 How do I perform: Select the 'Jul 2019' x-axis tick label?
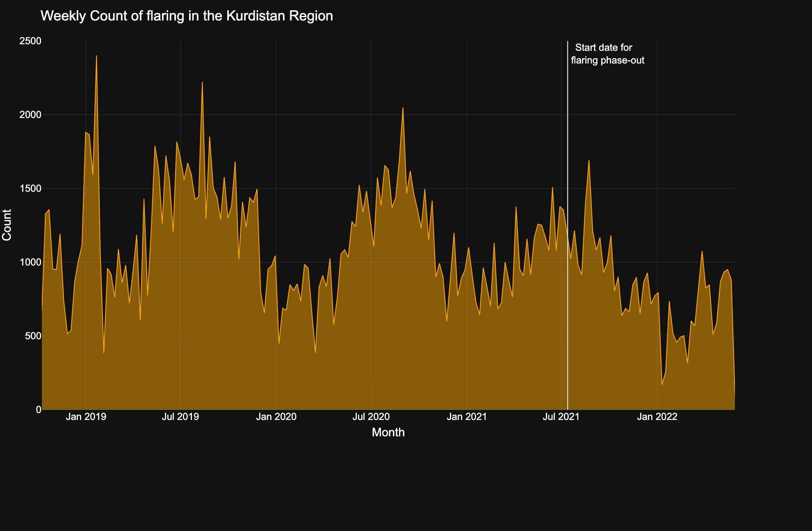[180, 417]
